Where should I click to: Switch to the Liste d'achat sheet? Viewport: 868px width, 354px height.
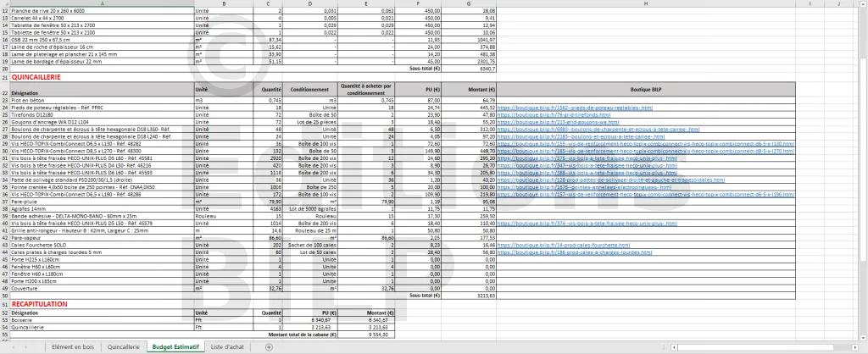click(226, 347)
